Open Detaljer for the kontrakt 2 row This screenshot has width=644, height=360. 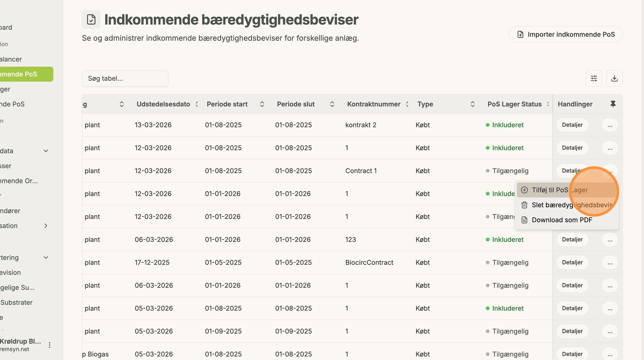[x=572, y=125]
